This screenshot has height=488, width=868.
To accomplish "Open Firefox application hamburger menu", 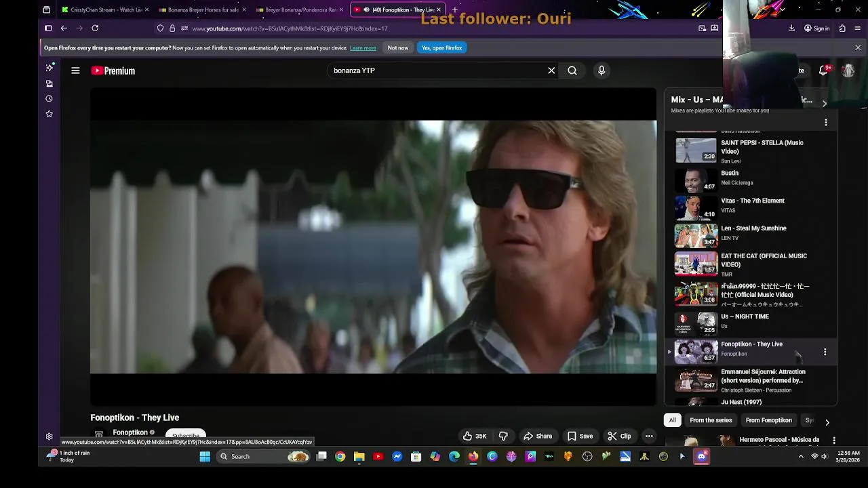I will click(x=858, y=28).
